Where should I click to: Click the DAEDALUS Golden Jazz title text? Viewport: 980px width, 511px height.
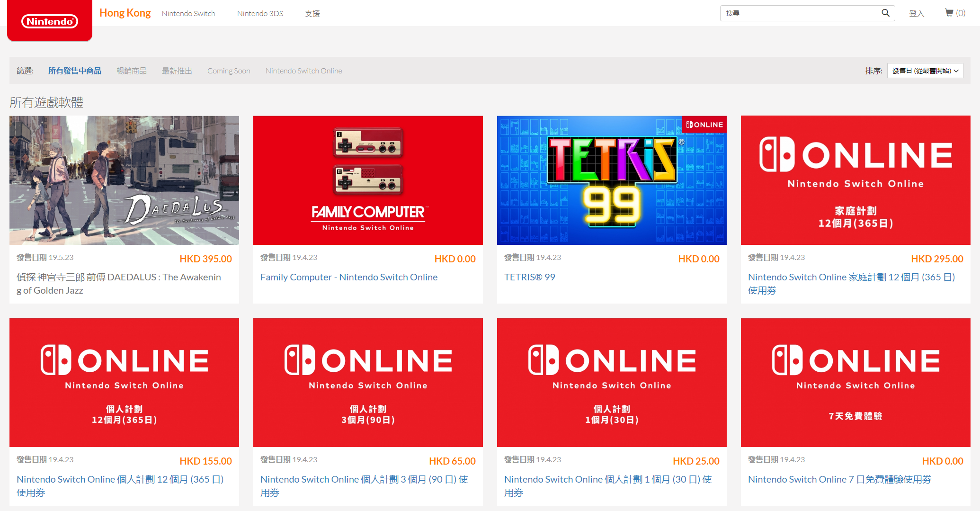119,284
